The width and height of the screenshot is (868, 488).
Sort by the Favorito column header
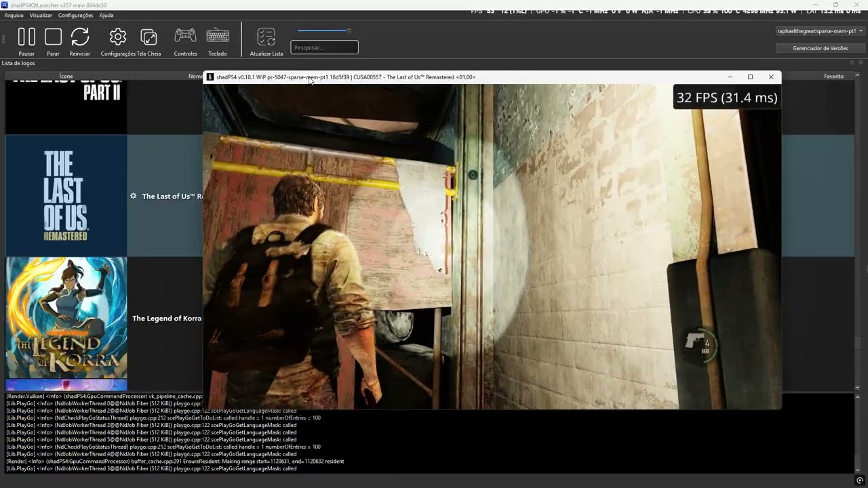(x=833, y=77)
